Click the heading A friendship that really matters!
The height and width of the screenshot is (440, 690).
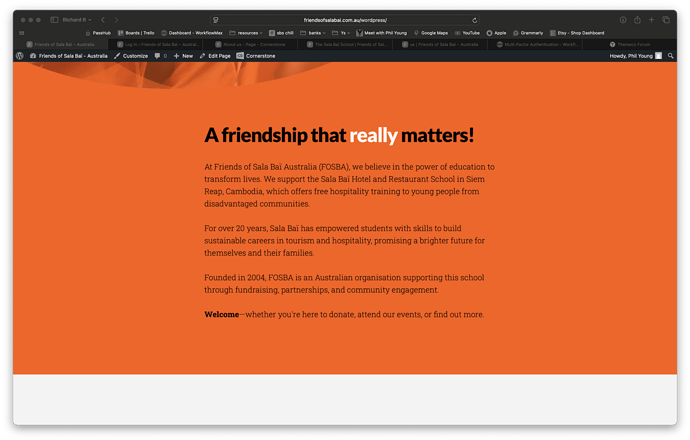coord(339,135)
